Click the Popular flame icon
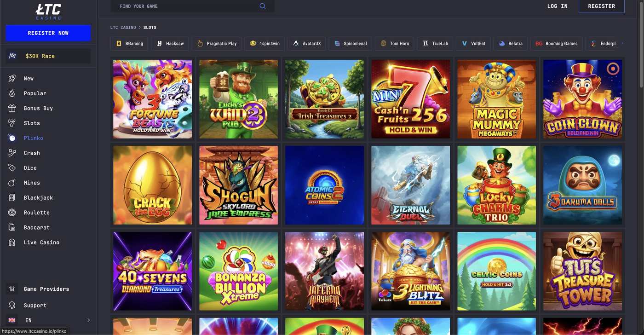This screenshot has height=335, width=644. (x=12, y=93)
